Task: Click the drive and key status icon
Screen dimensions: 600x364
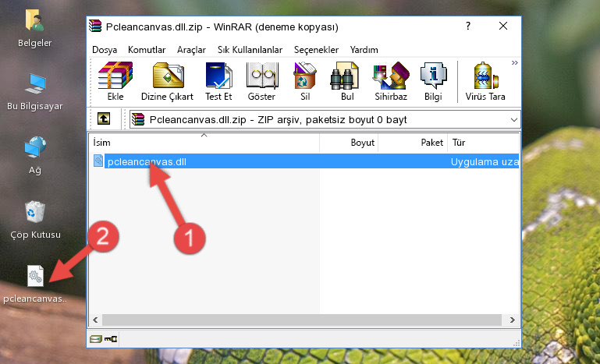Action: coord(103,338)
